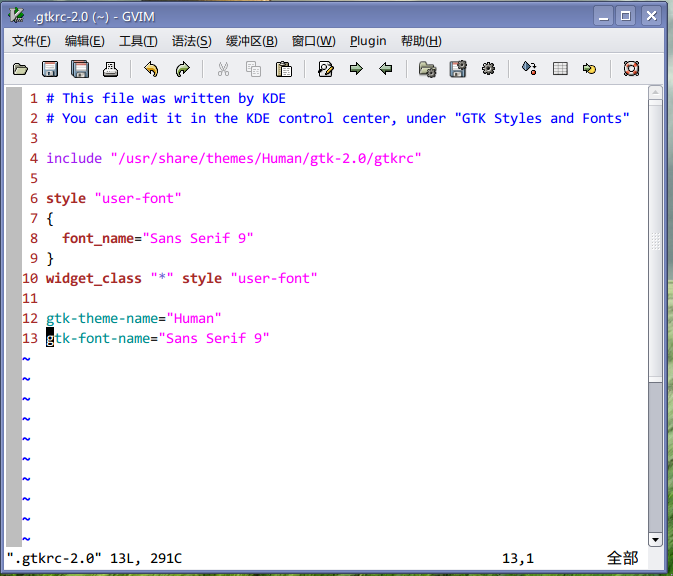Click the Copy icon in toolbar
The image size is (673, 576).
tap(253, 69)
